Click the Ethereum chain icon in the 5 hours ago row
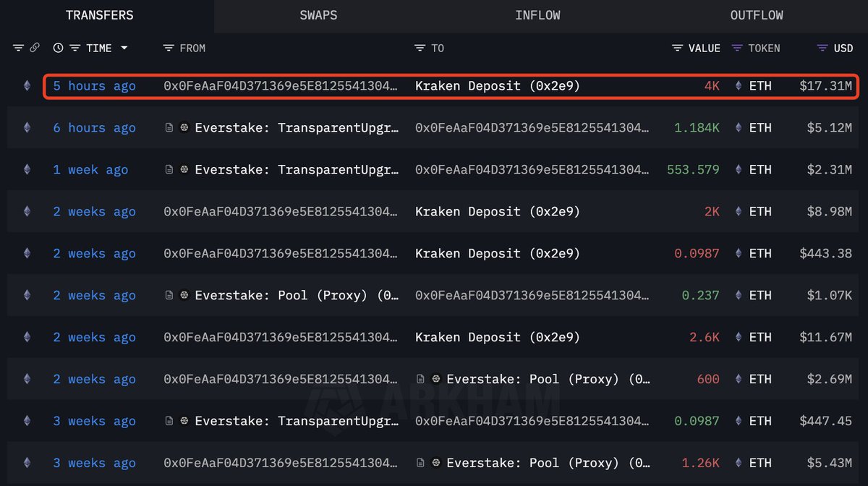This screenshot has height=486, width=868. pos(27,85)
